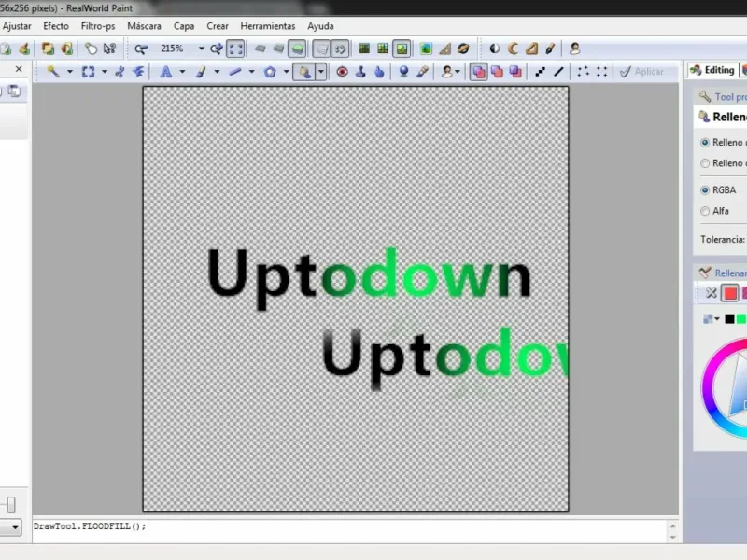Switch to the Editing tab
This screenshot has width=747, height=560.
pos(712,71)
